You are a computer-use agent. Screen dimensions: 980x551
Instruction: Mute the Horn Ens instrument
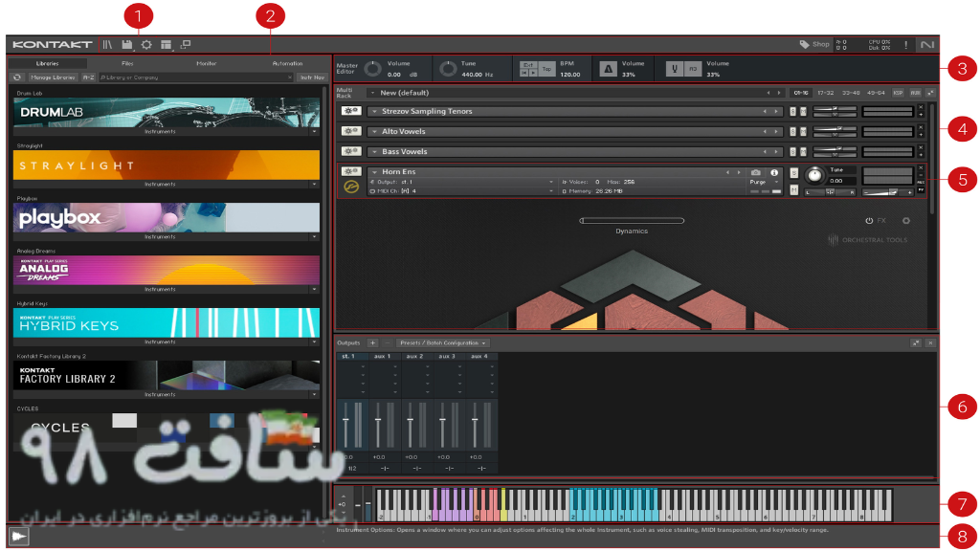tap(793, 190)
